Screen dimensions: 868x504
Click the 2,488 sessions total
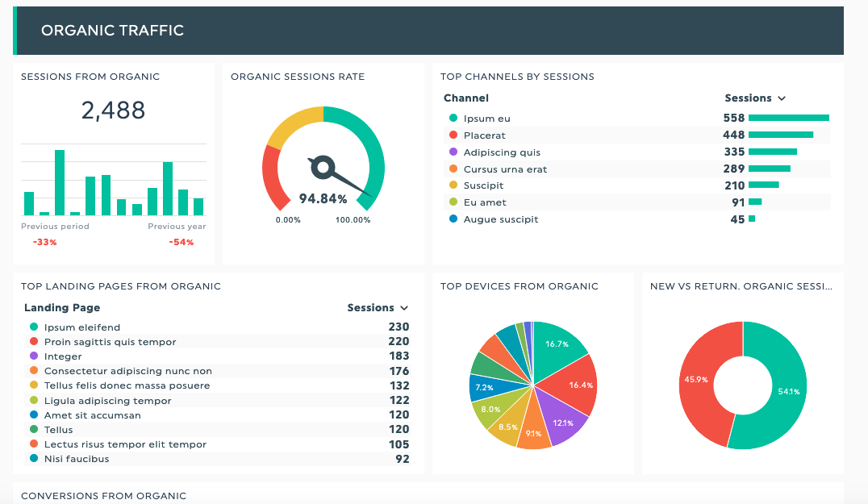113,110
